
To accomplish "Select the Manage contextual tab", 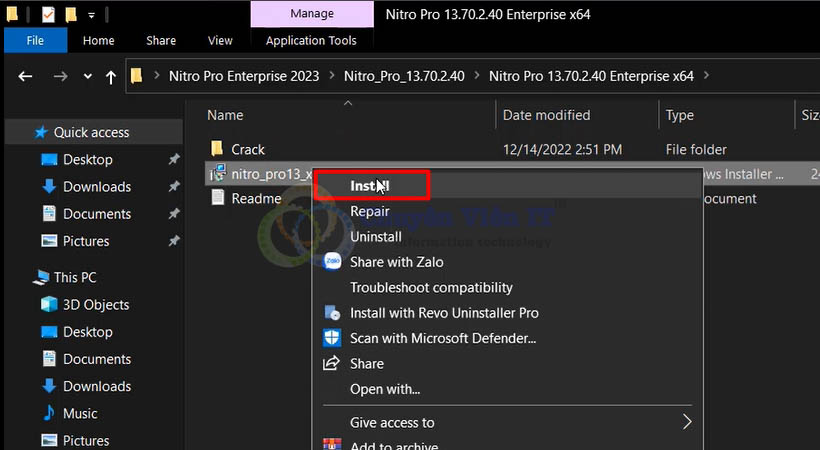I will click(x=312, y=14).
